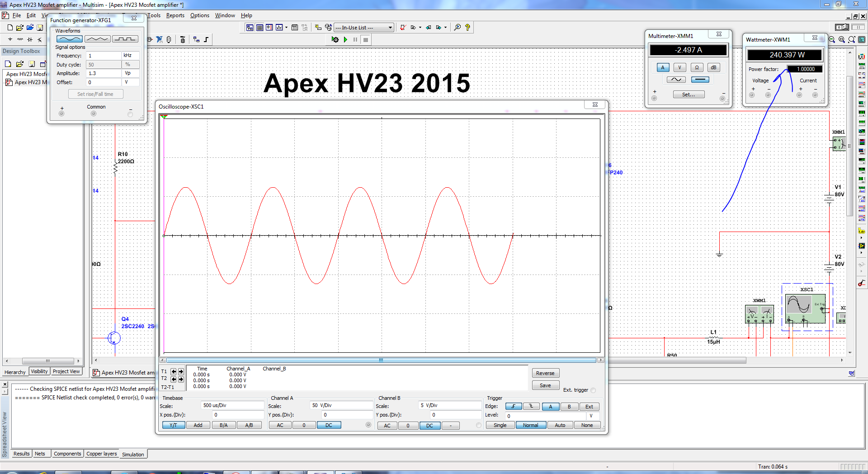This screenshot has width=868, height=474.
Task: Switch to Project View tab
Action: coord(66,371)
